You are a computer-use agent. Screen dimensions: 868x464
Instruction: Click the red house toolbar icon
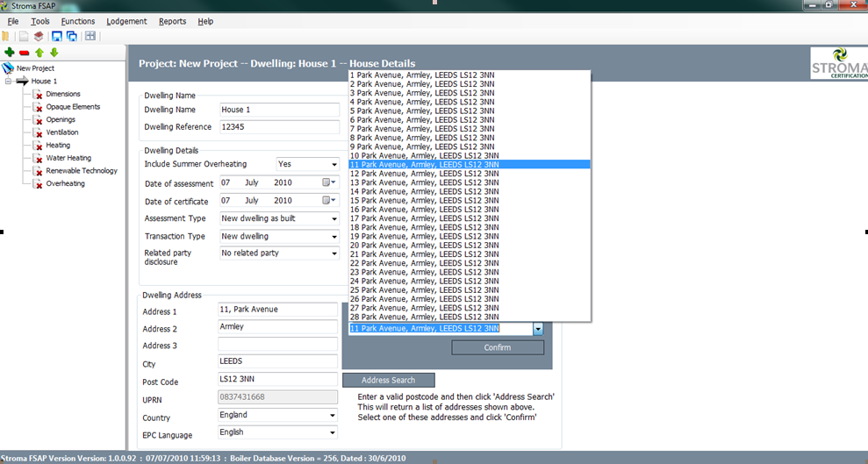(x=39, y=37)
